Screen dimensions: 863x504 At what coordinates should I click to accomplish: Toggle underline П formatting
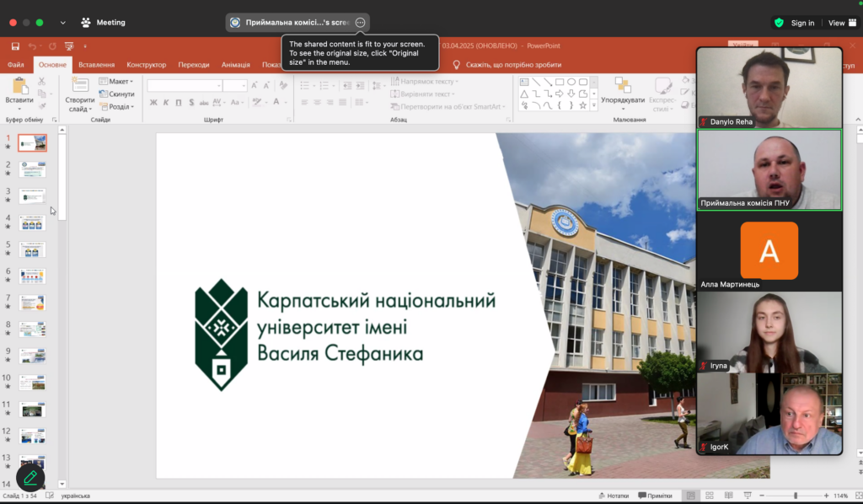(179, 102)
